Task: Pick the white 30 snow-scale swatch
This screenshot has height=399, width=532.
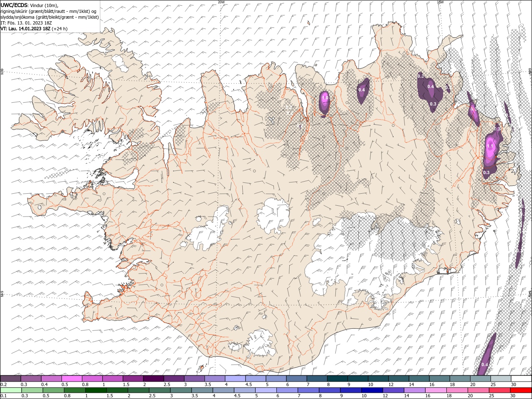Action: click(521, 379)
